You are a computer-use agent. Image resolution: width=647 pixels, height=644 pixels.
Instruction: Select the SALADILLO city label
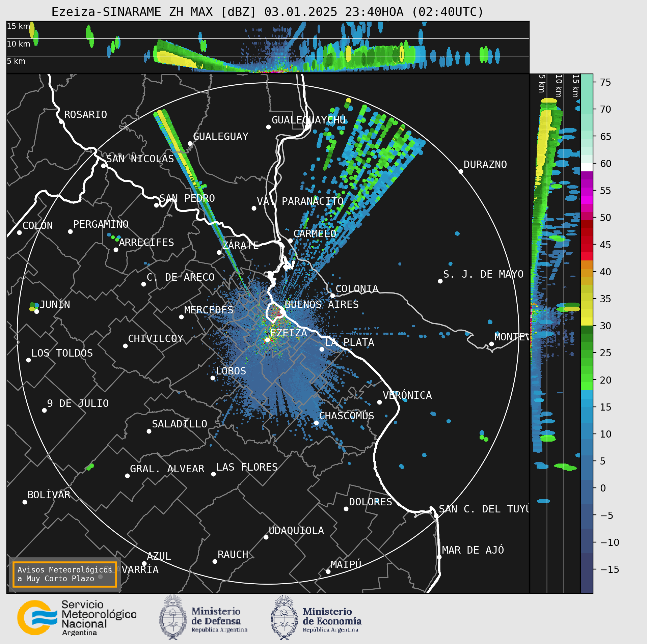tap(179, 424)
